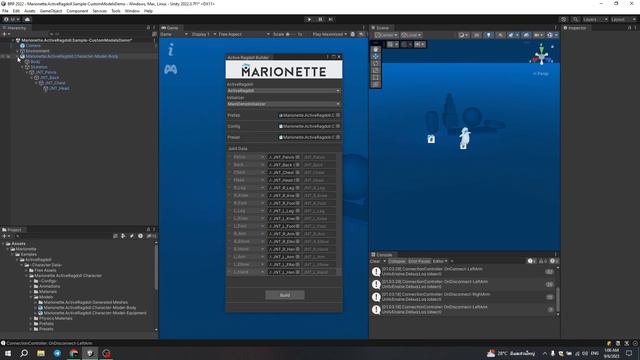Select the Transform tool in Scene
The height and width of the screenshot is (360, 640).
point(376,84)
